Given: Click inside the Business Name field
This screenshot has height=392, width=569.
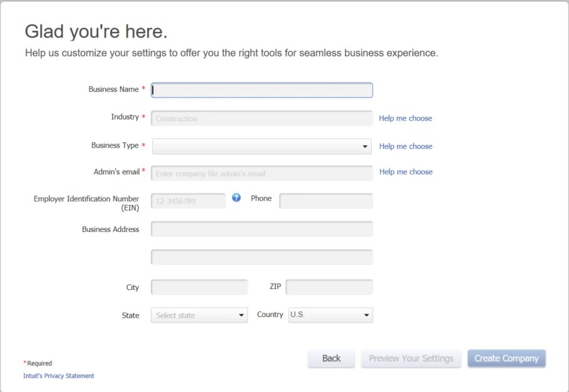Looking at the screenshot, I should 261,90.
